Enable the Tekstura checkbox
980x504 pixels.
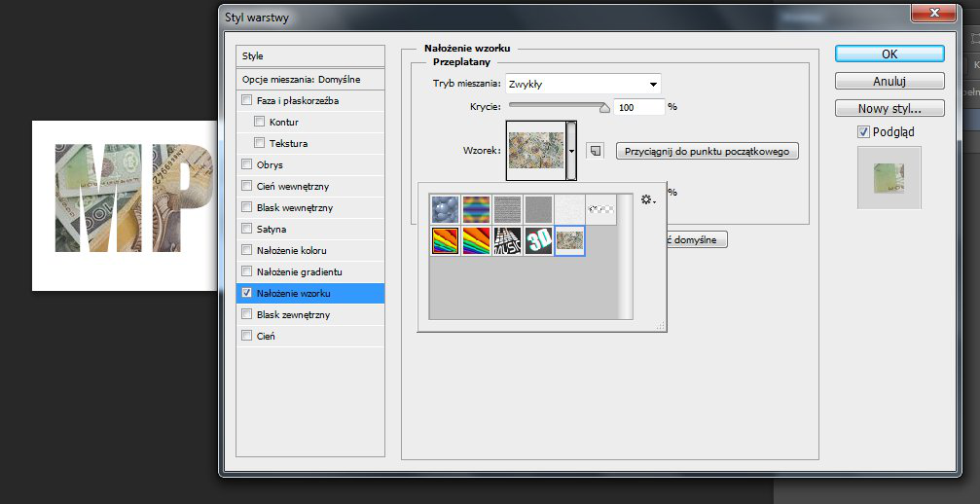260,143
